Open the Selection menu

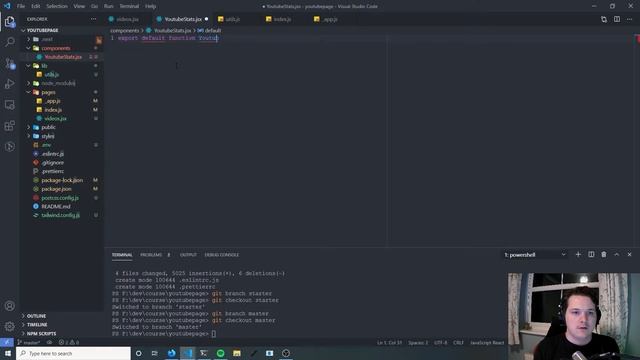click(x=57, y=6)
